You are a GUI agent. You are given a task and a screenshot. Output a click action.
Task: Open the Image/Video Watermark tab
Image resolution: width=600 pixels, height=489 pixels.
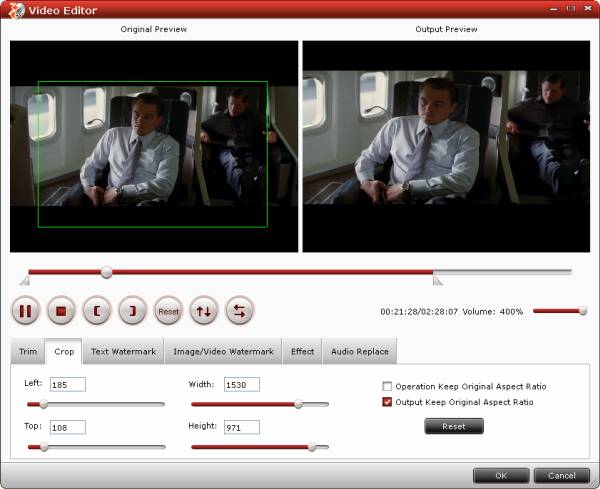pos(223,351)
